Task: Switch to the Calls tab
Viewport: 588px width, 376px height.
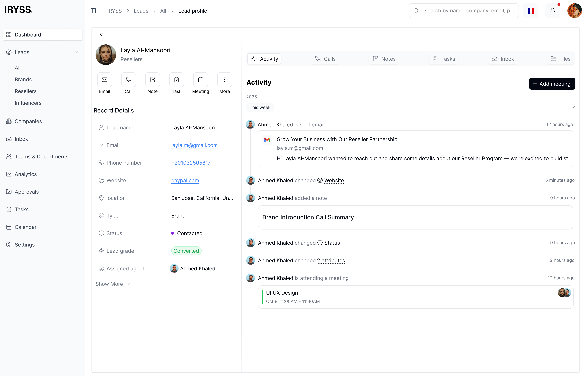Action: coord(325,59)
